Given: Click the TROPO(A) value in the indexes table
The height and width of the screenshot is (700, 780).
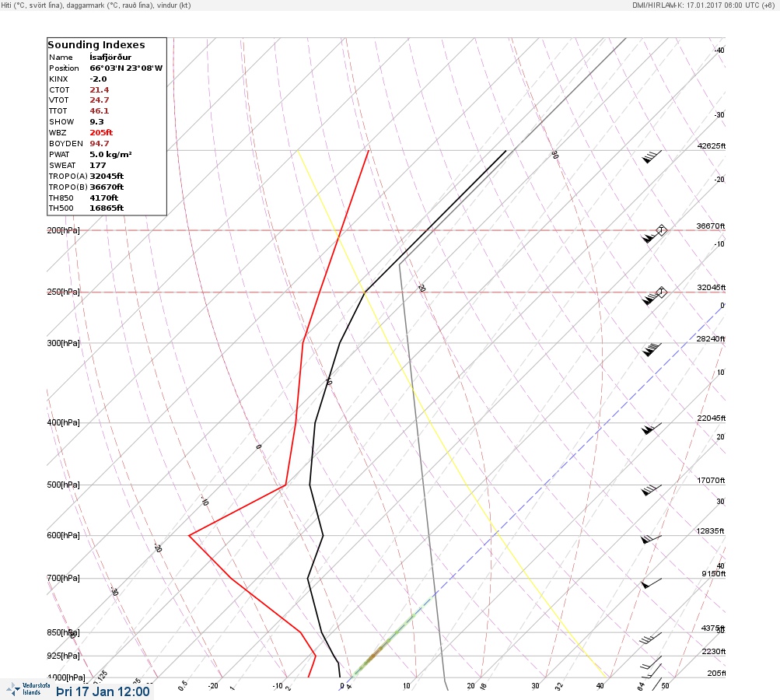Looking at the screenshot, I should click(x=107, y=176).
